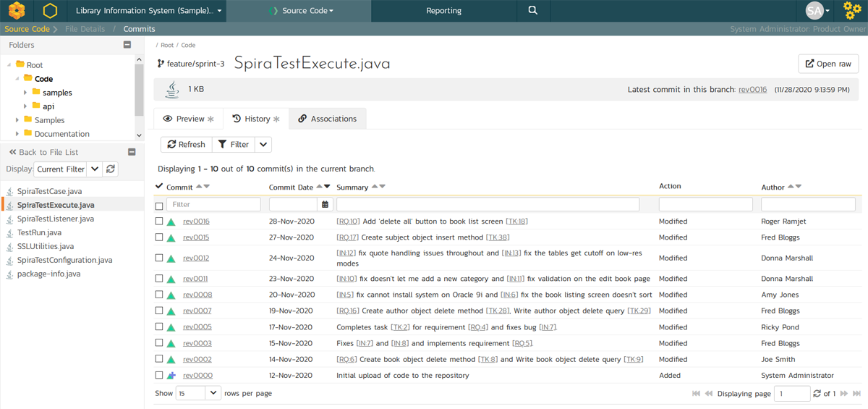Open the Filter button dropdown arrow
The height and width of the screenshot is (409, 868).
click(263, 145)
